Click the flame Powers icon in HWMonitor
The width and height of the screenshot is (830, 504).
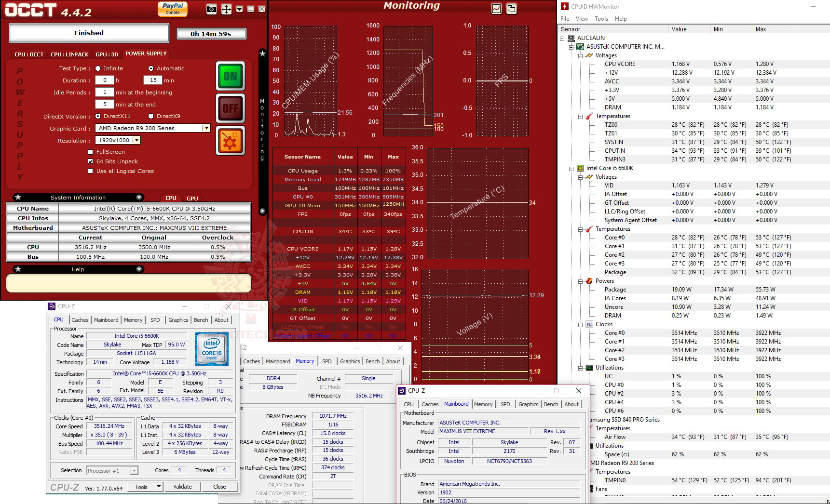click(x=589, y=281)
